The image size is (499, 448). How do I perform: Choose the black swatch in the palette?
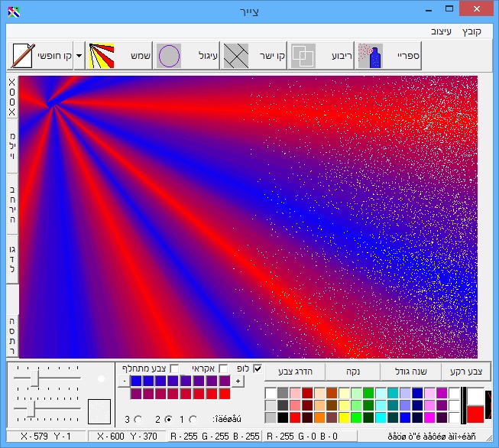pyautogui.click(x=283, y=417)
